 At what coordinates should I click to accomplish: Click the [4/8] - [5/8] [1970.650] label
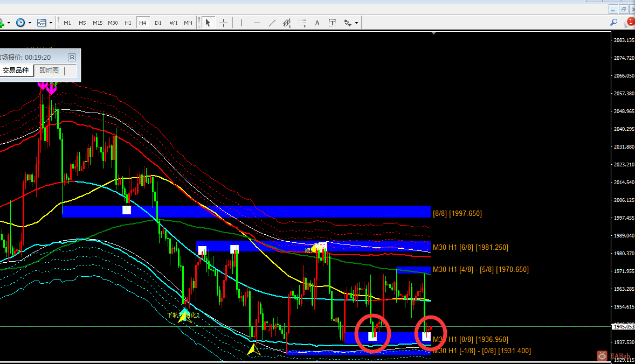pos(481,269)
